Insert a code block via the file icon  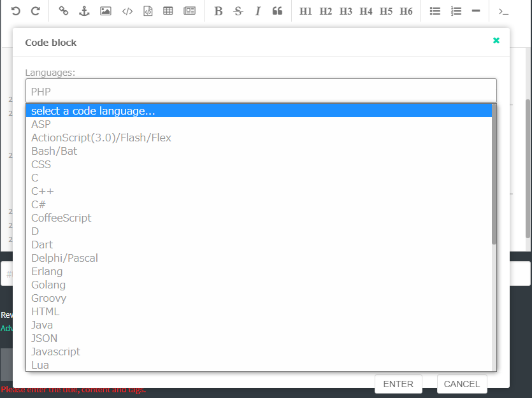click(148, 11)
